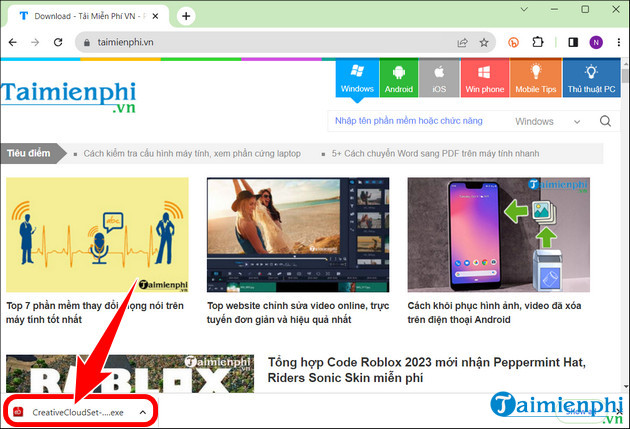Open the profile avatar N
Screen dimensions: 630x429
[596, 42]
